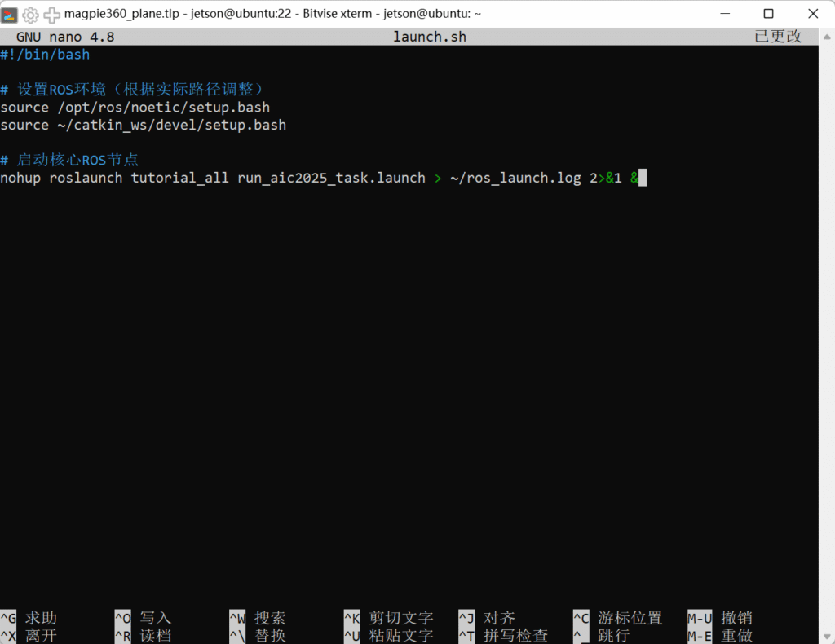Screen dimensions: 835x644
Task: Close the Bitvise xterm window
Action: 812,14
